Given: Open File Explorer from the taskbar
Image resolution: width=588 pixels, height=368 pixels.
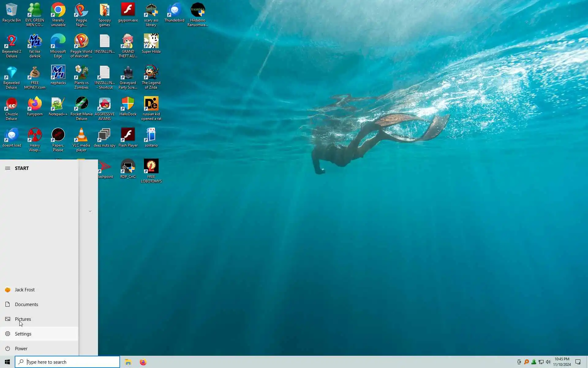Looking at the screenshot, I should click(128, 362).
